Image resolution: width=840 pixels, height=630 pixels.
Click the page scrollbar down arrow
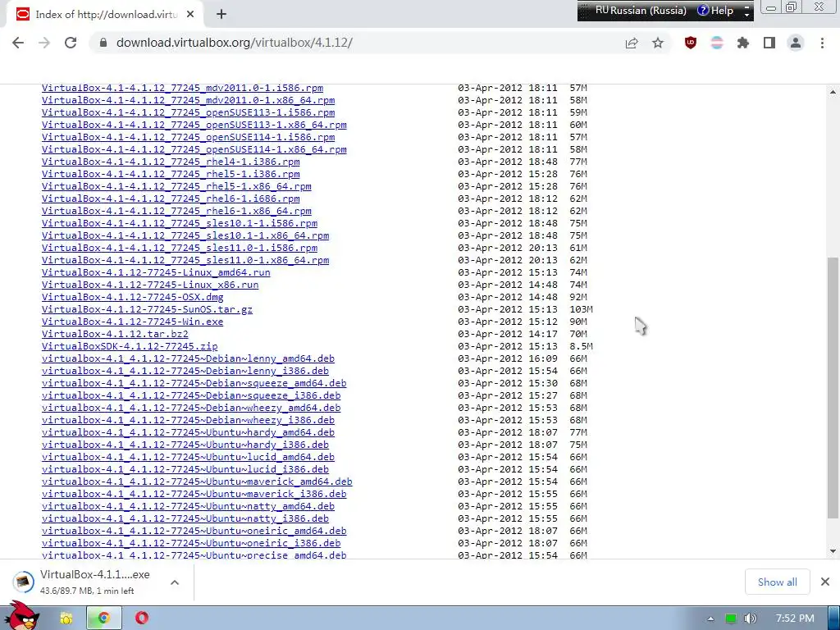point(833,551)
